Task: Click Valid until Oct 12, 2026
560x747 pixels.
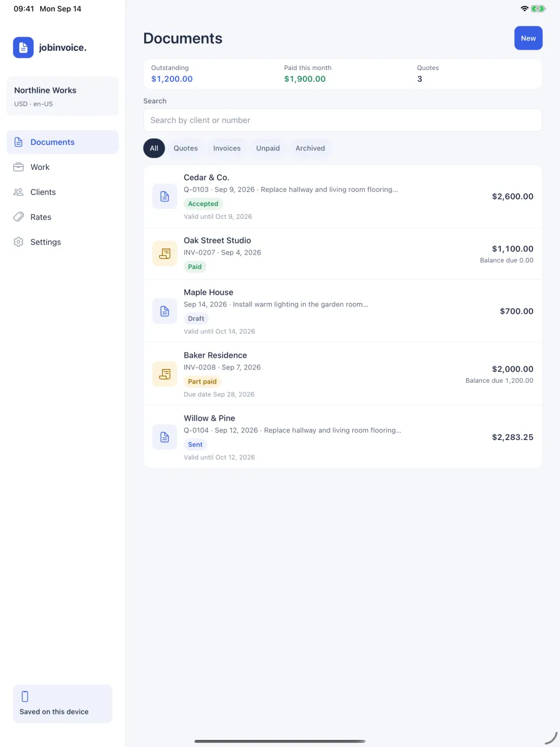Action: coord(219,458)
